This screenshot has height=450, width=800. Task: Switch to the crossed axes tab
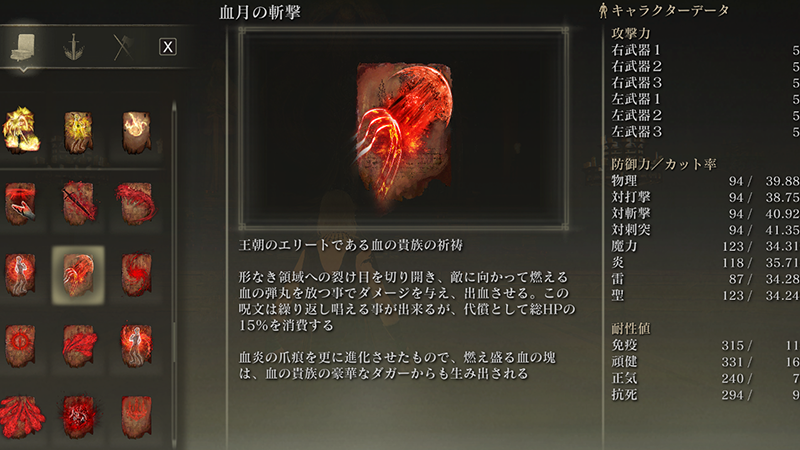(x=122, y=47)
